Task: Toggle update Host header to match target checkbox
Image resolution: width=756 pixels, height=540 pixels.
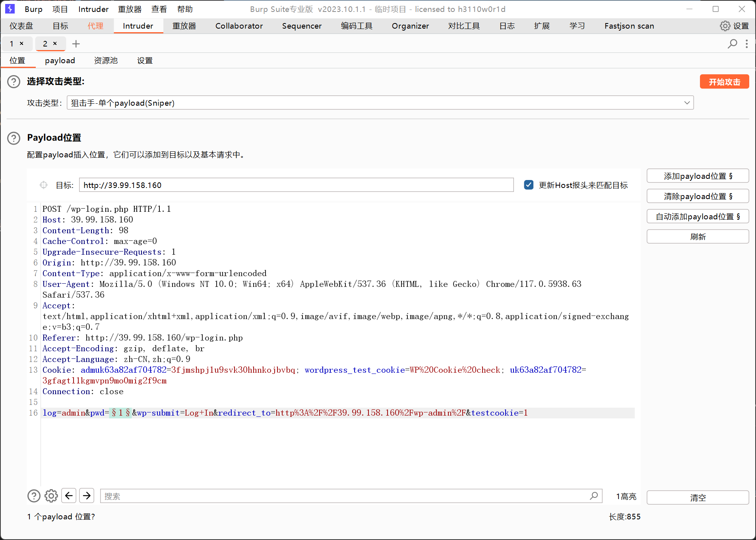Action: point(529,185)
